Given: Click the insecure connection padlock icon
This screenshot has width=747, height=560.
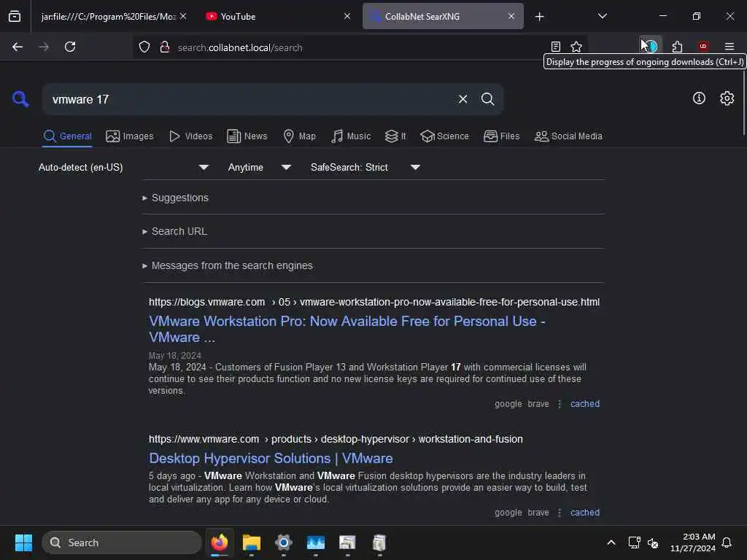Looking at the screenshot, I should coord(165,47).
